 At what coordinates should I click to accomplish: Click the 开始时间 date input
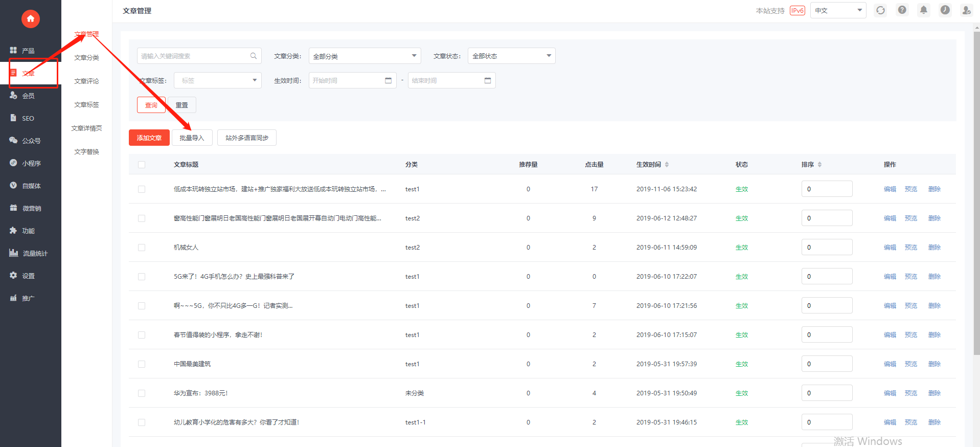click(352, 80)
